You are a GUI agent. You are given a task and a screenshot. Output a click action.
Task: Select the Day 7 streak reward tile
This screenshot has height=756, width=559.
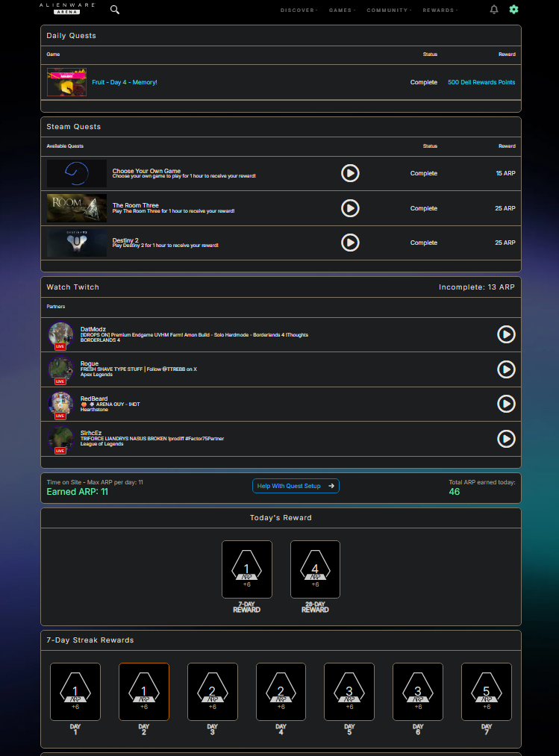pos(487,692)
